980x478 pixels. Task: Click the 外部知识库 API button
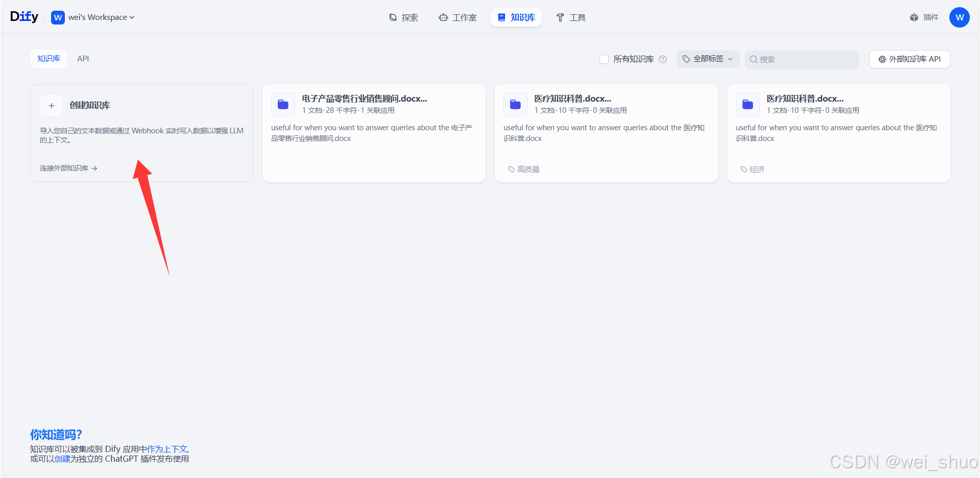(909, 59)
